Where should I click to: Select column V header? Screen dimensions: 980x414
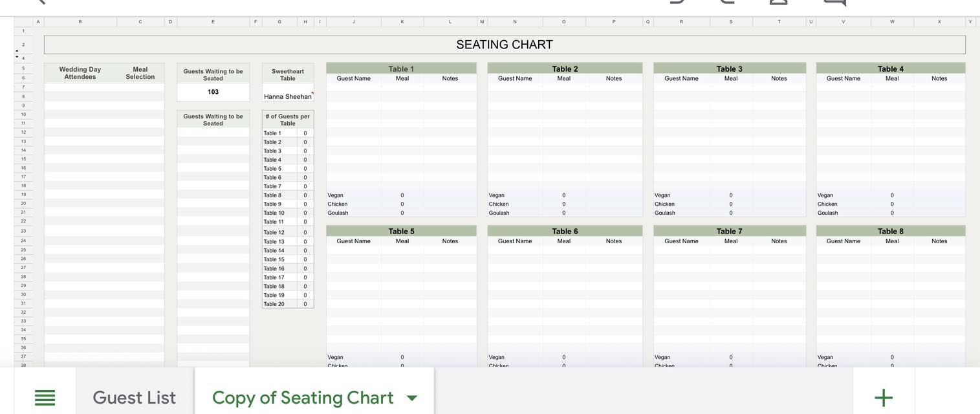point(844,22)
